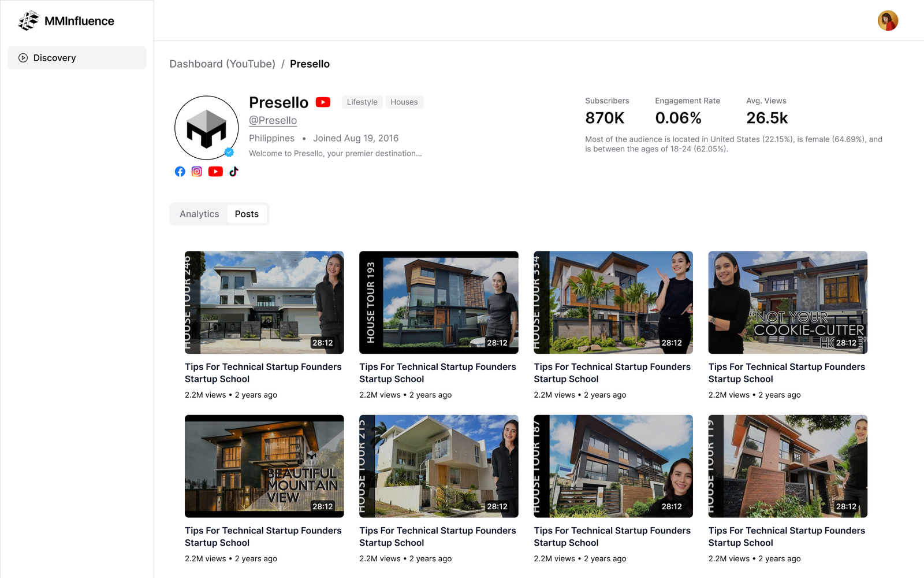This screenshot has height=578, width=924.
Task: Open the Facebook social link icon
Action: click(x=180, y=172)
